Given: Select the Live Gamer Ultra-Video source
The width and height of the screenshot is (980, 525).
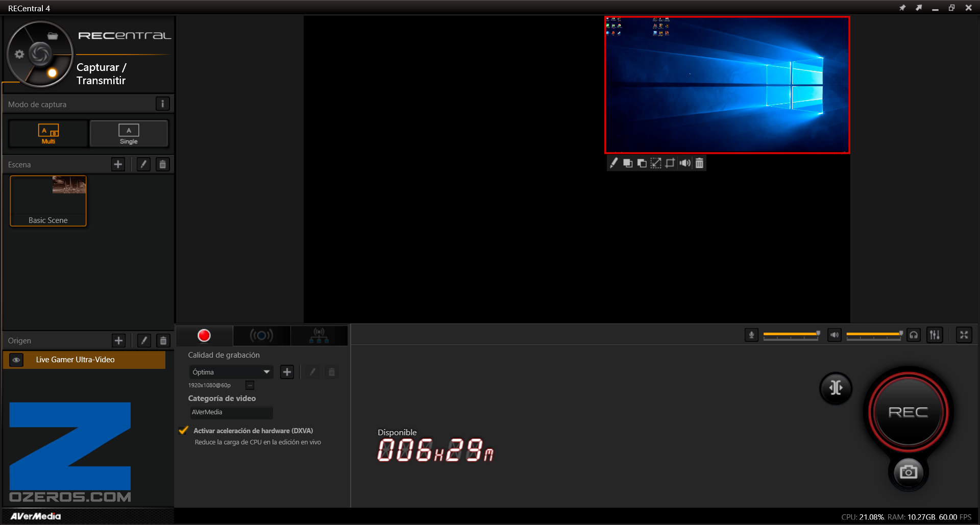Looking at the screenshot, I should [x=84, y=360].
